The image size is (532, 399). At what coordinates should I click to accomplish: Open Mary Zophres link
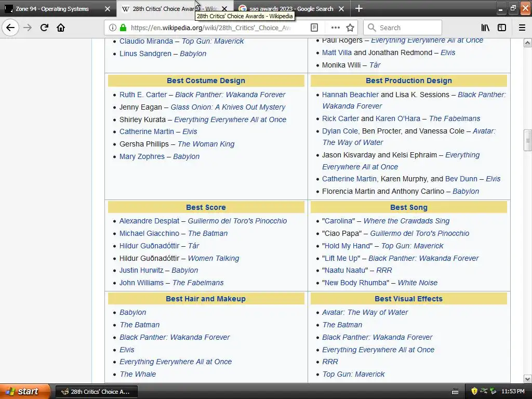point(142,156)
